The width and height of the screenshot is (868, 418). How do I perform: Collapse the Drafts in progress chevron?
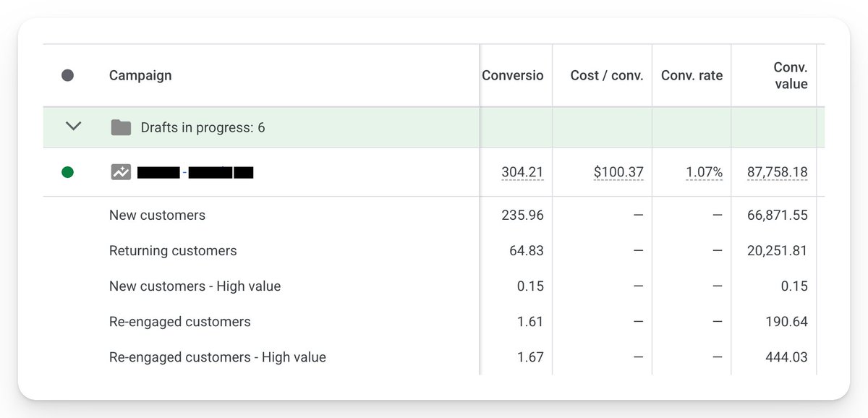(x=74, y=127)
